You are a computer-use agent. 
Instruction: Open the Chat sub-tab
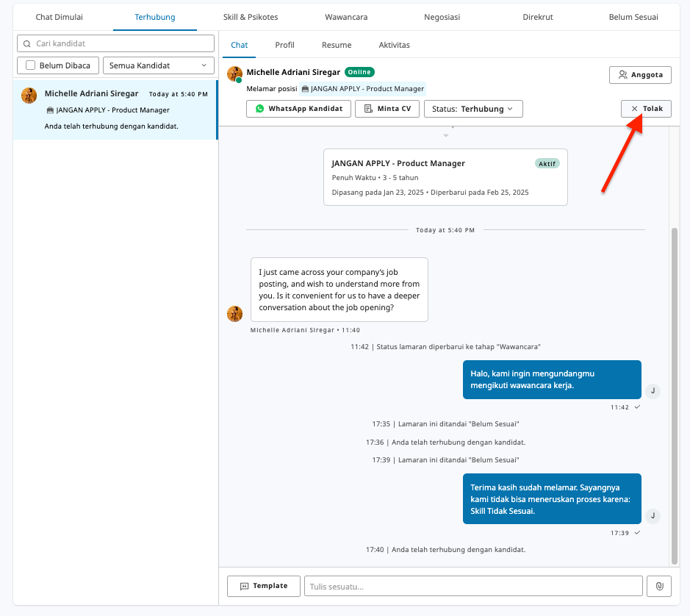click(239, 45)
